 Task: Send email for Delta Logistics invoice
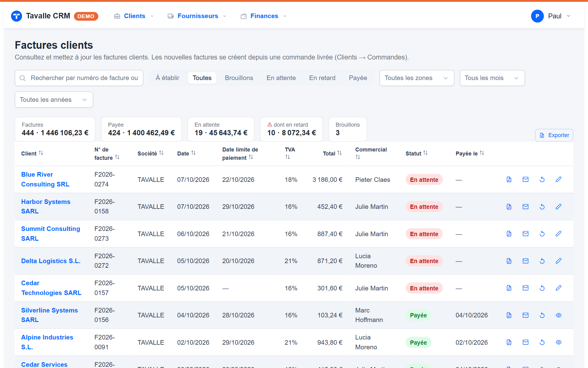526,261
